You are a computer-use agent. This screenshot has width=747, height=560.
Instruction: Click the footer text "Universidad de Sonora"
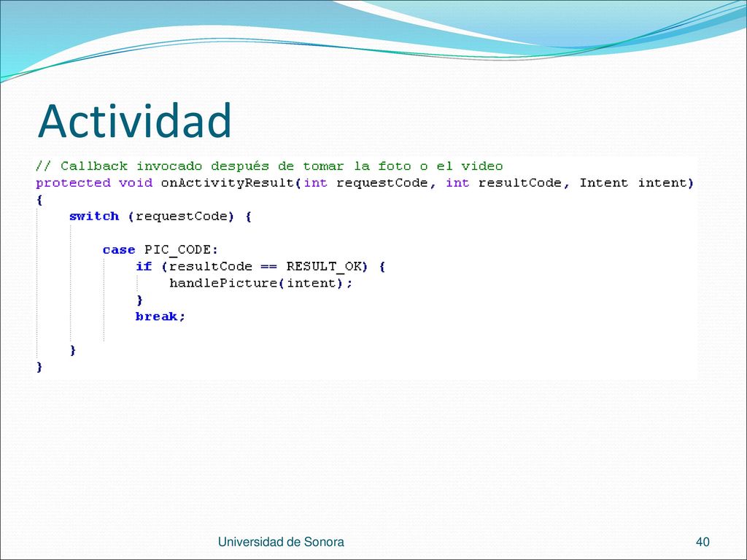tap(281, 542)
